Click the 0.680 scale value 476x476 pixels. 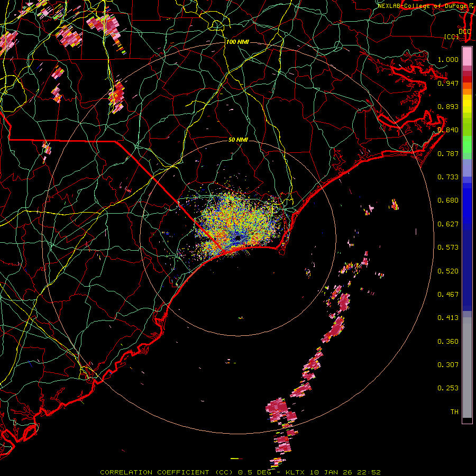click(448, 200)
